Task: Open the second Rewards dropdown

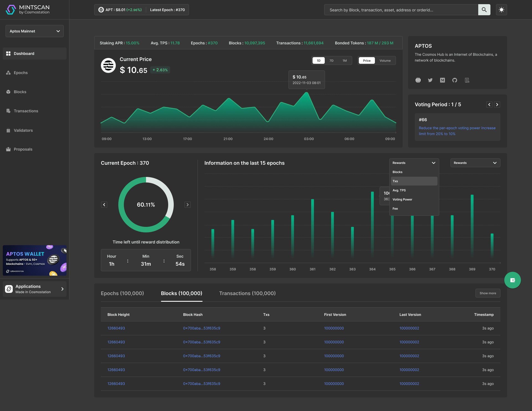Action: pos(475,163)
